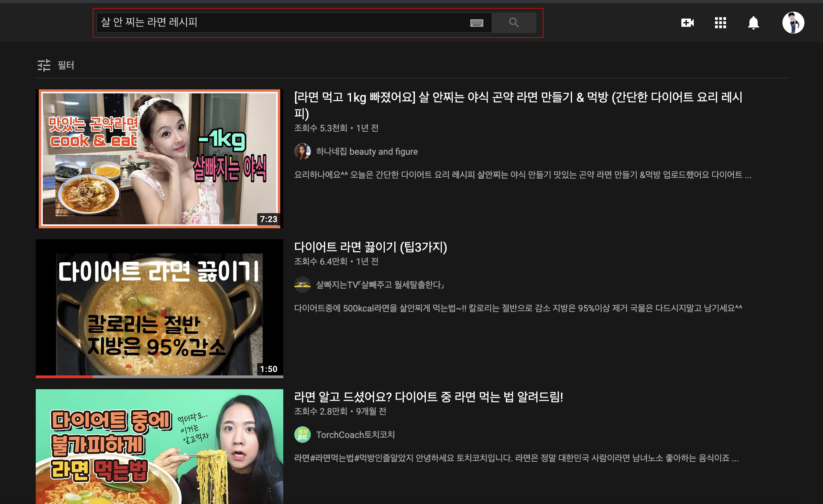Click the 1:50 duration badge
This screenshot has width=823, height=504.
[268, 369]
